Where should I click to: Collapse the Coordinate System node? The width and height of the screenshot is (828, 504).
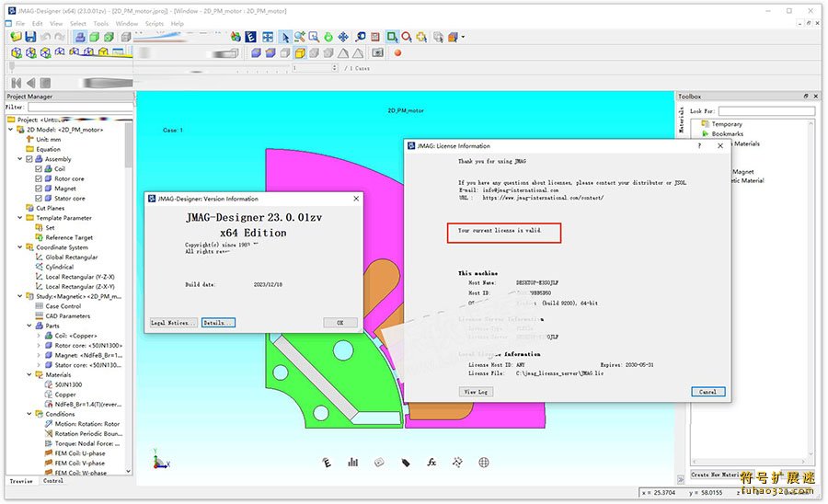click(20, 247)
